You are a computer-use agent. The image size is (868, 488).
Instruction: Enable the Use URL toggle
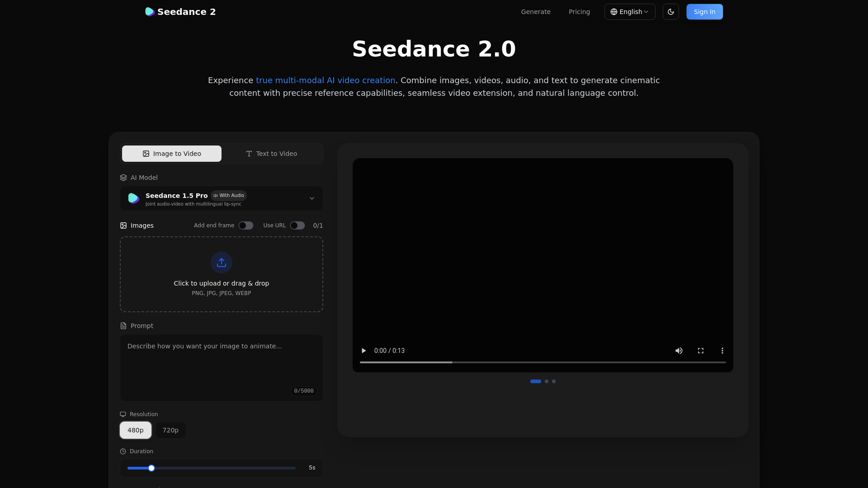(297, 225)
